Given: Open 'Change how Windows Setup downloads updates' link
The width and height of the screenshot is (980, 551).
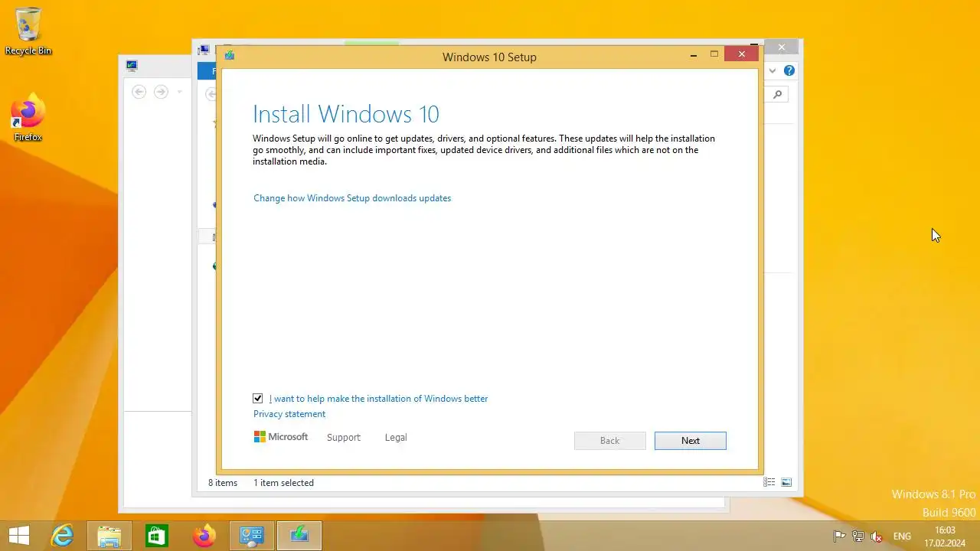Looking at the screenshot, I should (352, 198).
